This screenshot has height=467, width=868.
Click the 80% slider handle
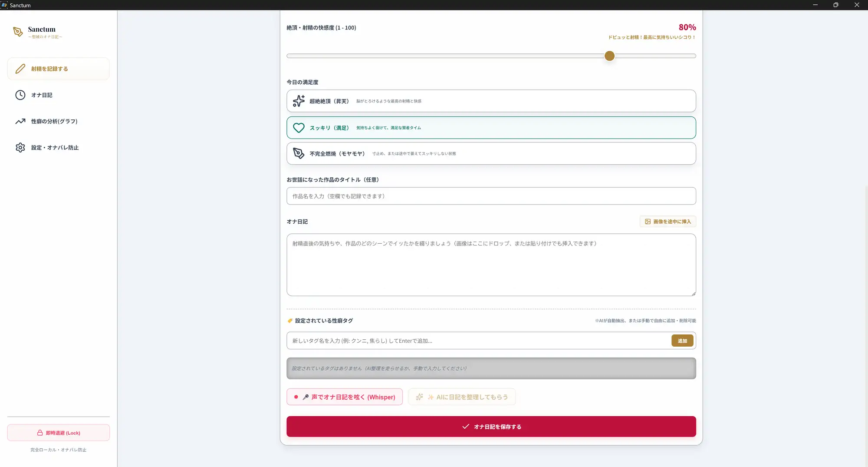pyautogui.click(x=609, y=56)
